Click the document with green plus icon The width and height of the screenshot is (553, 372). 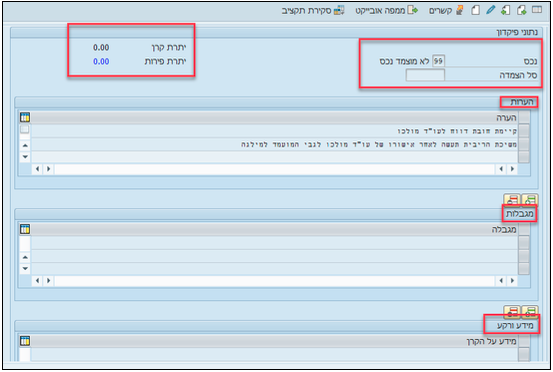521,10
